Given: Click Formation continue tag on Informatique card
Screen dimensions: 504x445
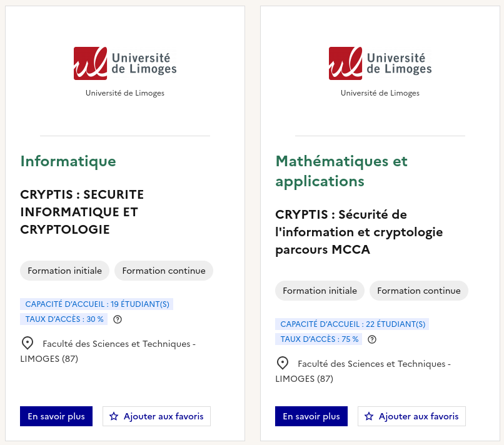Looking at the screenshot, I should pyautogui.click(x=164, y=271).
